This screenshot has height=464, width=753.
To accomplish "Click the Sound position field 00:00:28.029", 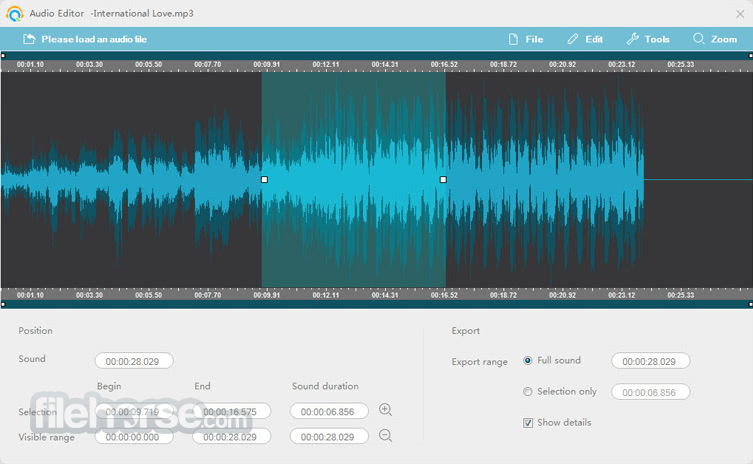I will point(134,361).
